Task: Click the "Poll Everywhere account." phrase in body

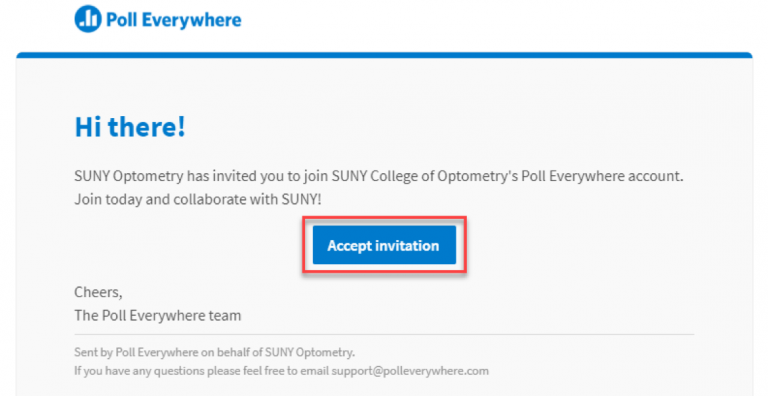Action: (x=602, y=176)
